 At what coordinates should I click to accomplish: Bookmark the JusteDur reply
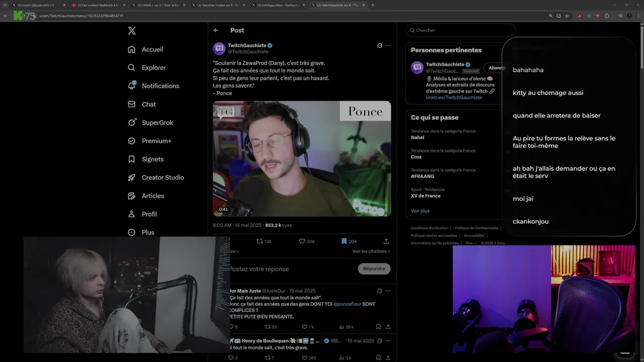click(x=378, y=327)
